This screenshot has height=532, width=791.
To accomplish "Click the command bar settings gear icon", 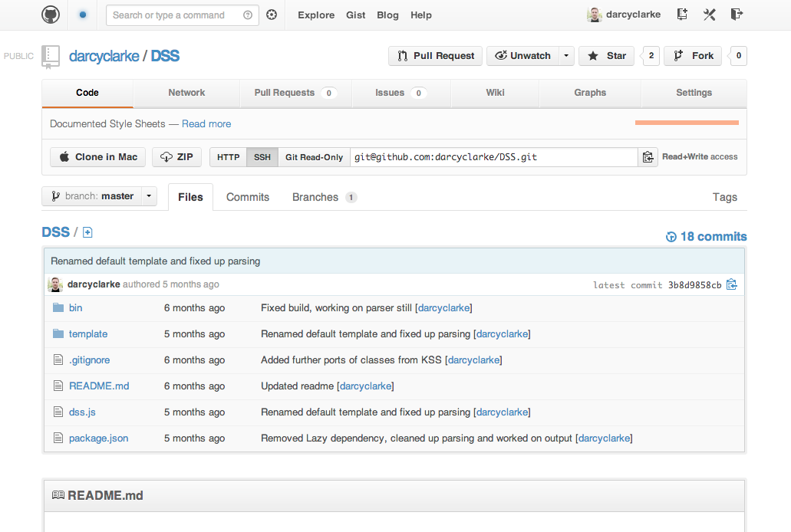I will tap(272, 15).
